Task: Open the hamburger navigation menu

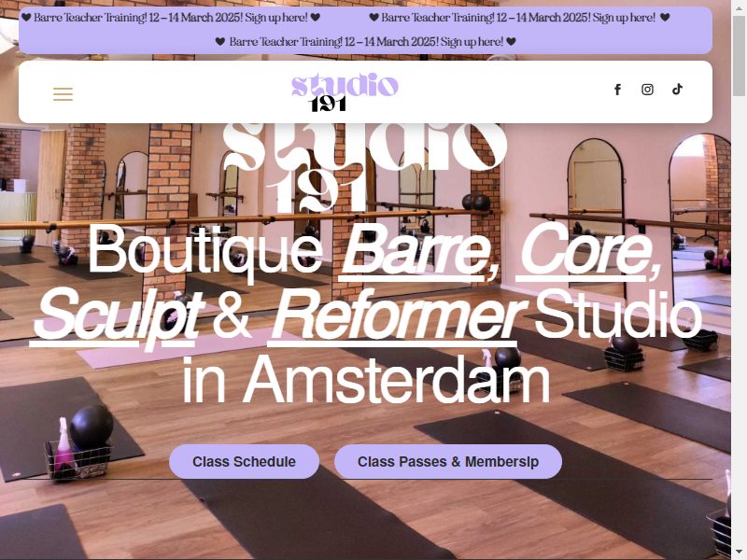Action: click(x=63, y=94)
